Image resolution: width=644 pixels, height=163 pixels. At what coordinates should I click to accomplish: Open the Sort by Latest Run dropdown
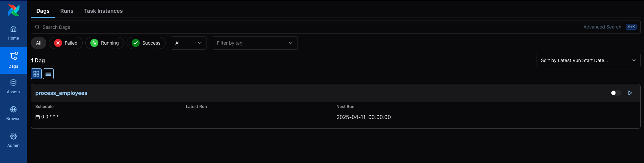click(588, 60)
